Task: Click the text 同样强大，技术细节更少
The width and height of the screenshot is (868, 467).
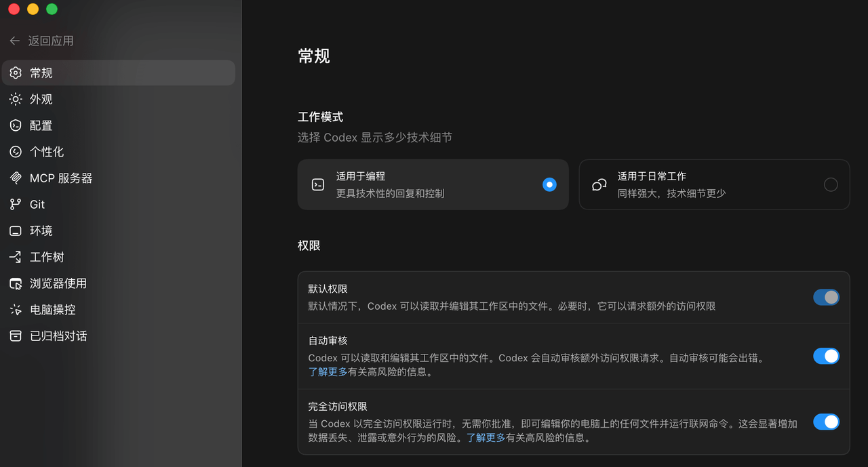Action: pos(672,193)
